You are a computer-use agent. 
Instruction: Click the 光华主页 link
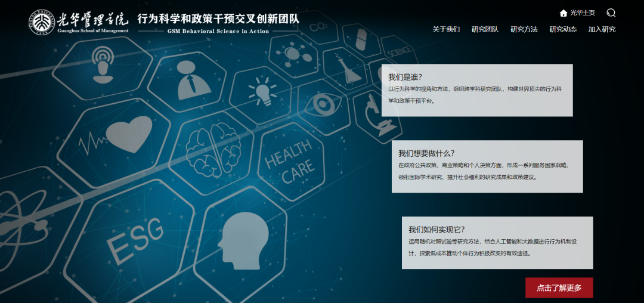coord(582,13)
